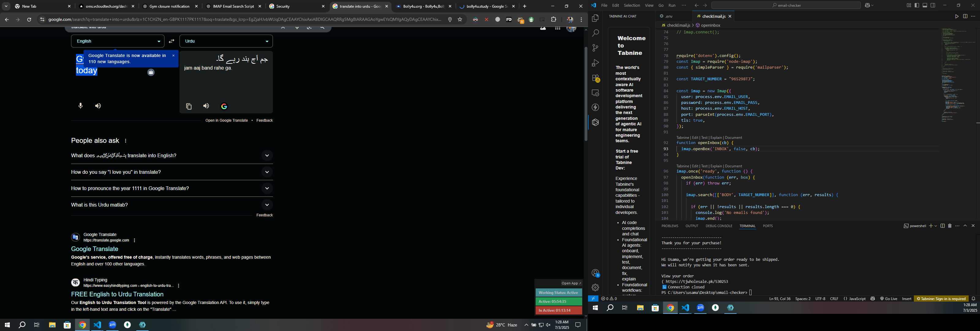Start voice input with the microphone icon
The height and width of the screenshot is (331, 980).
click(80, 106)
